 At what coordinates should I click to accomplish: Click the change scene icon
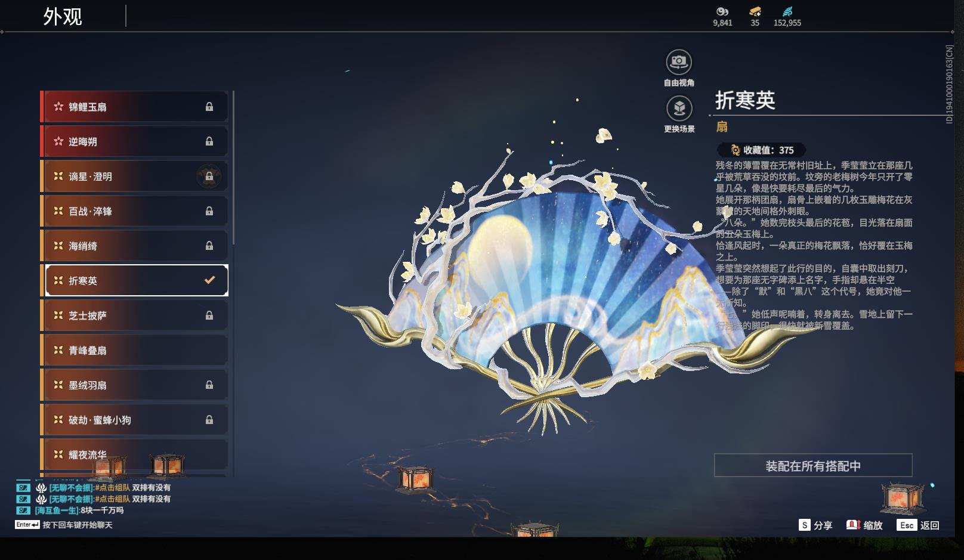click(678, 109)
